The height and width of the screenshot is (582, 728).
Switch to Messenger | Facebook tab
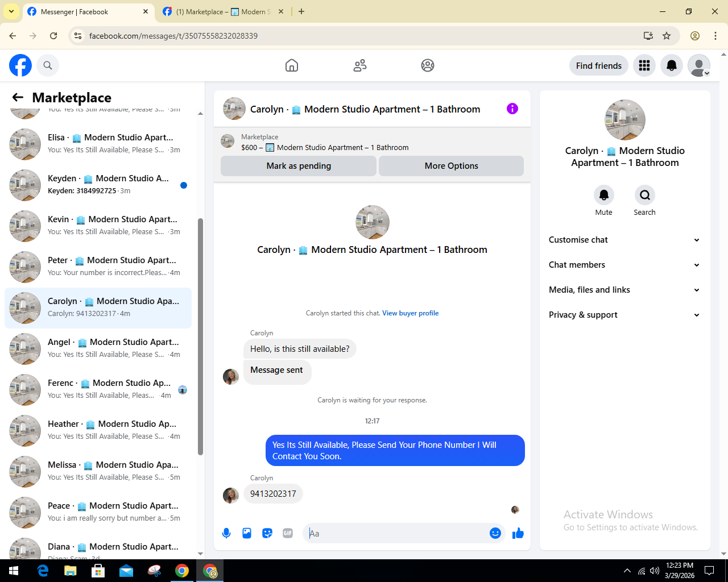[x=88, y=11]
